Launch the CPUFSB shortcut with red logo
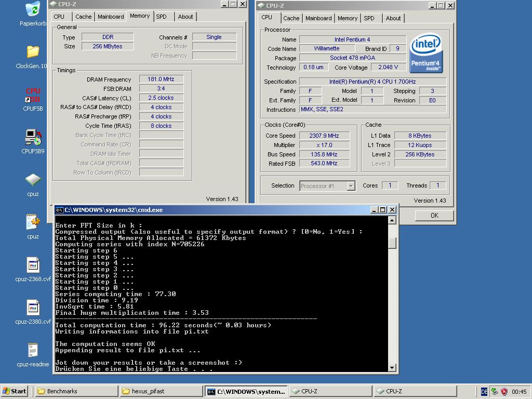The height and width of the screenshot is (399, 532). click(33, 96)
